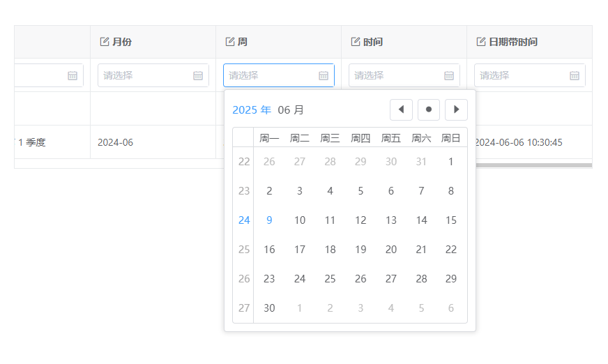Jump to today with the dot button
608x364 pixels.
coord(429,109)
